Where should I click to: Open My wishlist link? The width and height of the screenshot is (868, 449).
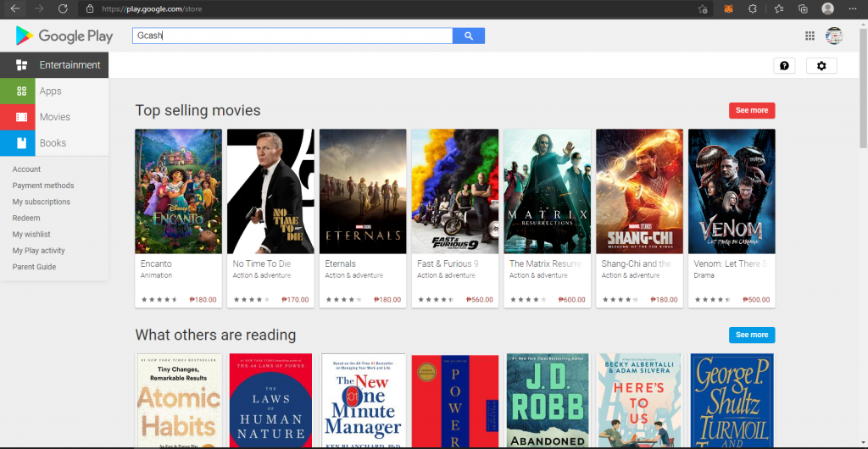click(x=31, y=235)
